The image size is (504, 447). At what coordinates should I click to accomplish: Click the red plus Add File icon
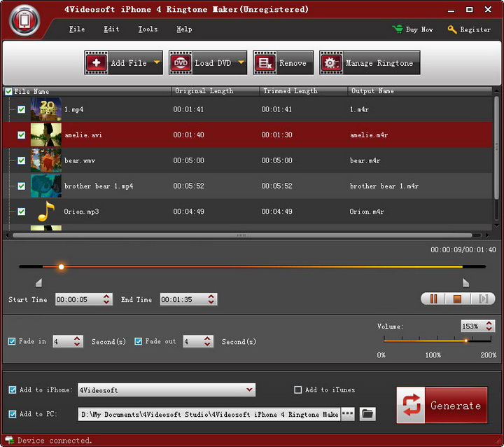(96, 63)
